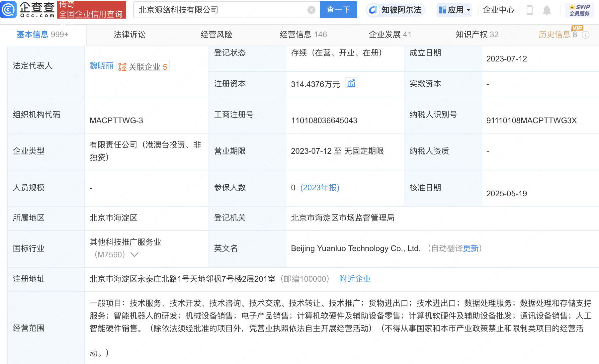Select registration authority 北京市海淀区市场监督管理局

click(343, 218)
